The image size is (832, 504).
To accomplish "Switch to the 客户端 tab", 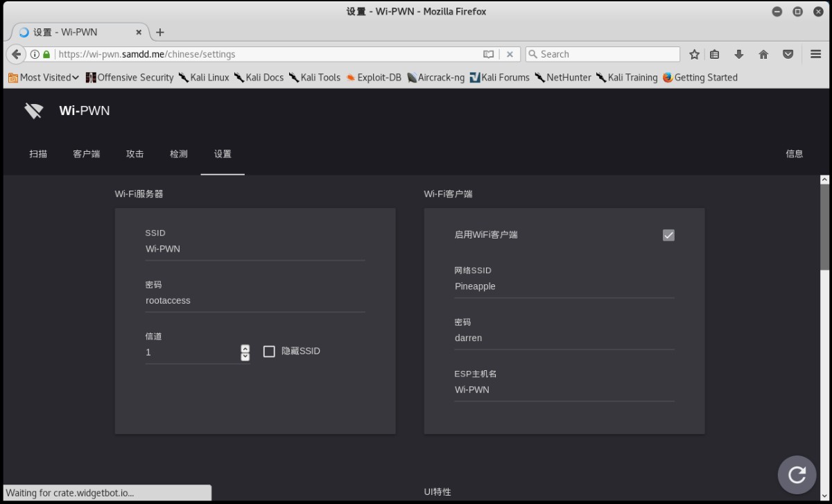I will point(87,154).
